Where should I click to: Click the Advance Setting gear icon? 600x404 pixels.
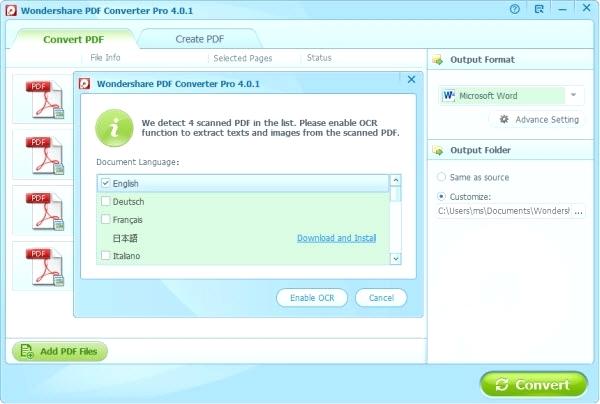(504, 119)
